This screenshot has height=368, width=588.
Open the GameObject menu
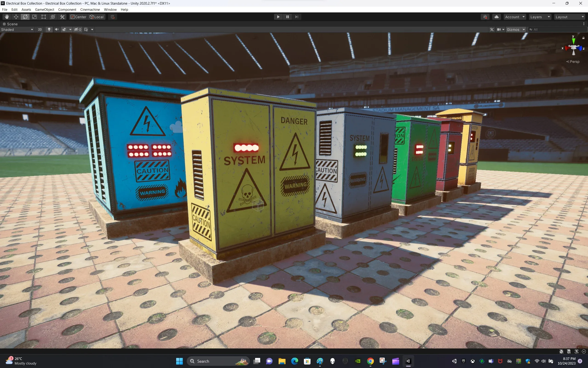point(45,9)
